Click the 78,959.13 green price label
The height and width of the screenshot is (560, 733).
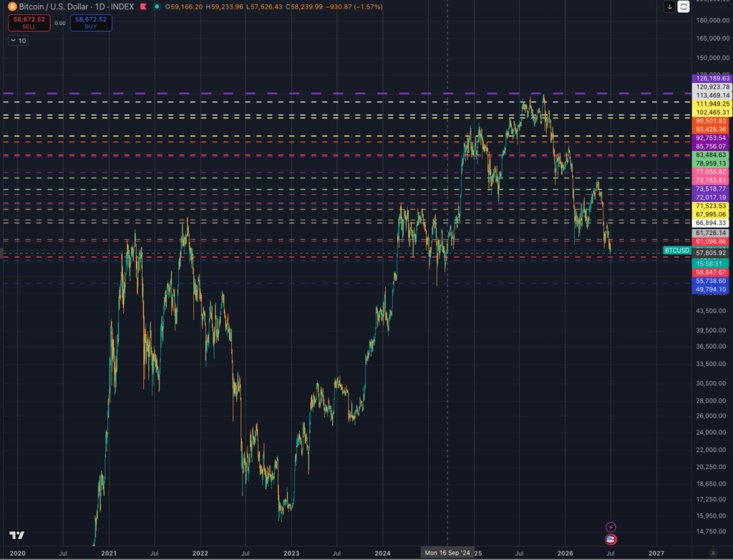[x=712, y=164]
